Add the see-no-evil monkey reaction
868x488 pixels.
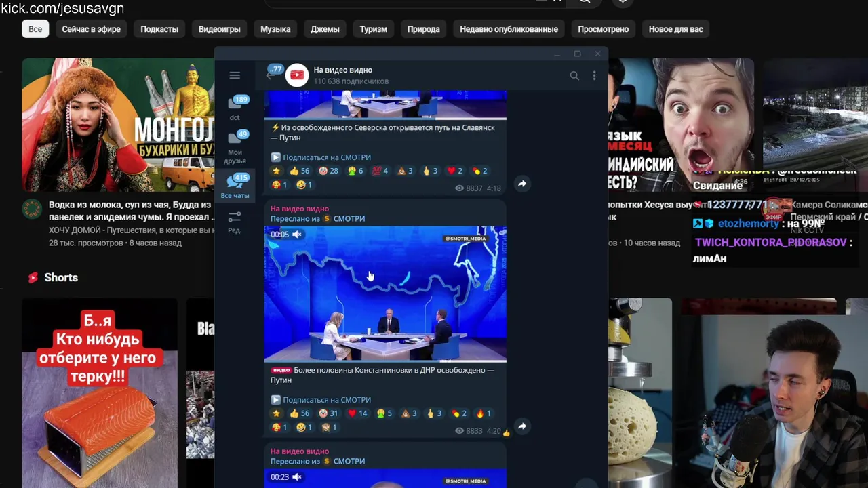pos(330,428)
